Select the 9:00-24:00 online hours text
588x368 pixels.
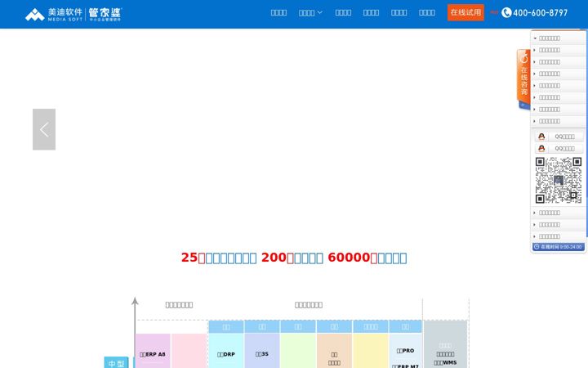click(x=570, y=247)
